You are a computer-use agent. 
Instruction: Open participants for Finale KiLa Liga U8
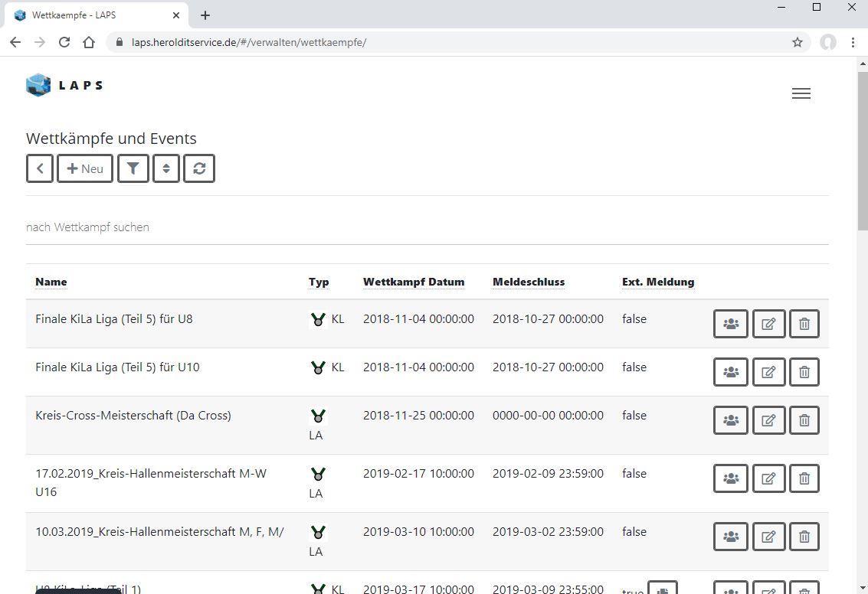(731, 324)
